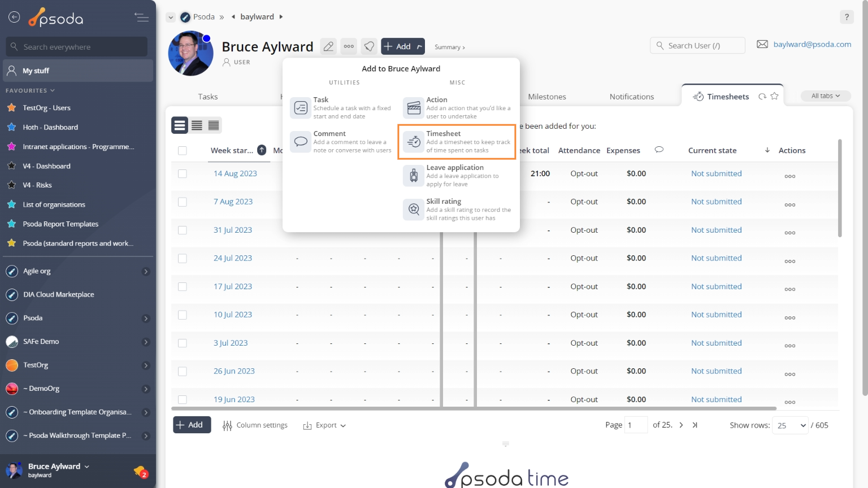Click the Search everywhere field
Screen dimensions: 868x488
pos(77,47)
